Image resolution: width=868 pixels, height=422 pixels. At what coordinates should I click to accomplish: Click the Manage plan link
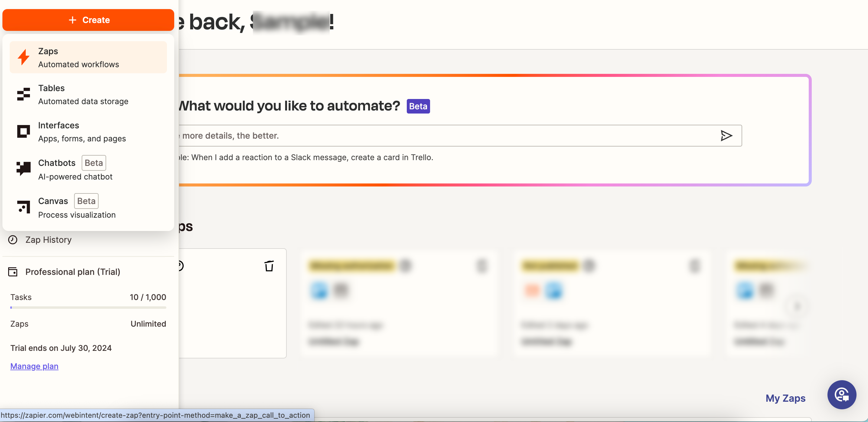34,366
